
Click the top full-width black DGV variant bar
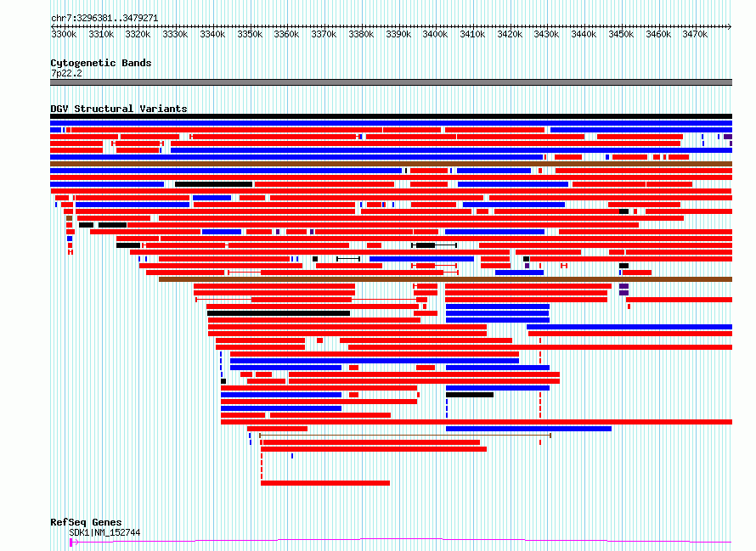click(x=391, y=116)
